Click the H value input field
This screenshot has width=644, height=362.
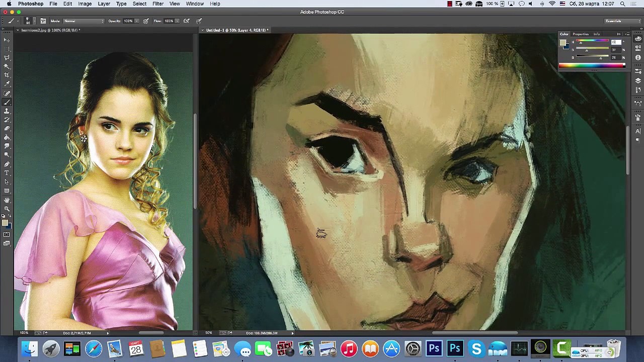click(x=616, y=42)
